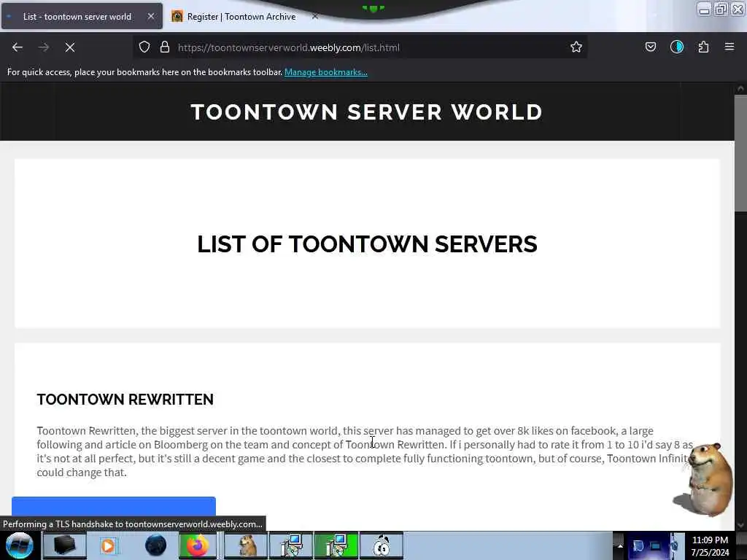Click the flag icon in system tray

[x=638, y=545]
